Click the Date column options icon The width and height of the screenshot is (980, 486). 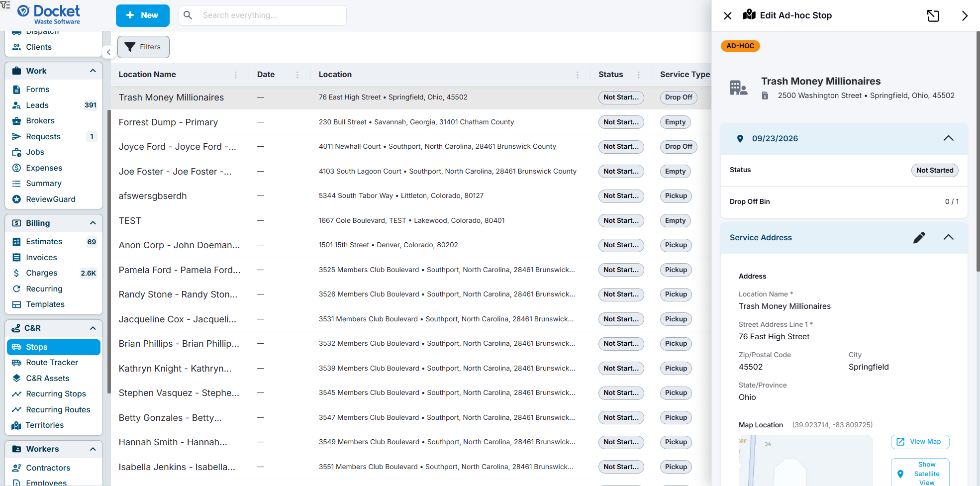click(x=297, y=75)
